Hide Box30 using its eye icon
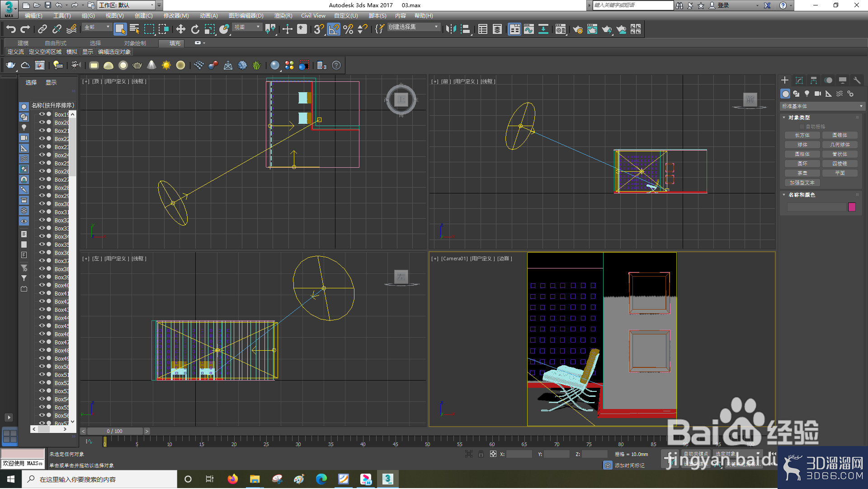 click(42, 204)
